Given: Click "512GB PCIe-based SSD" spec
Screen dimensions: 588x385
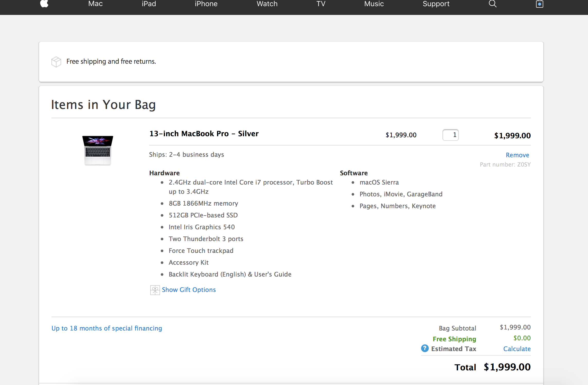Looking at the screenshot, I should tap(203, 215).
